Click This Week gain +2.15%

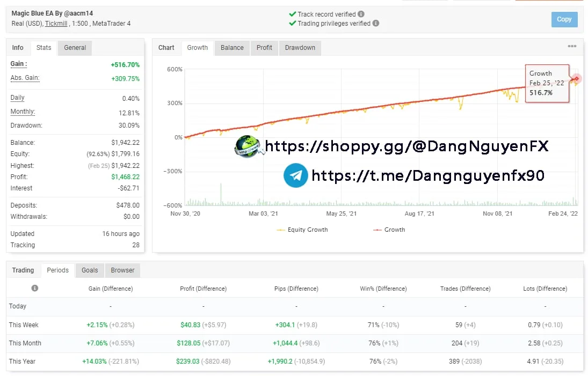(97, 325)
